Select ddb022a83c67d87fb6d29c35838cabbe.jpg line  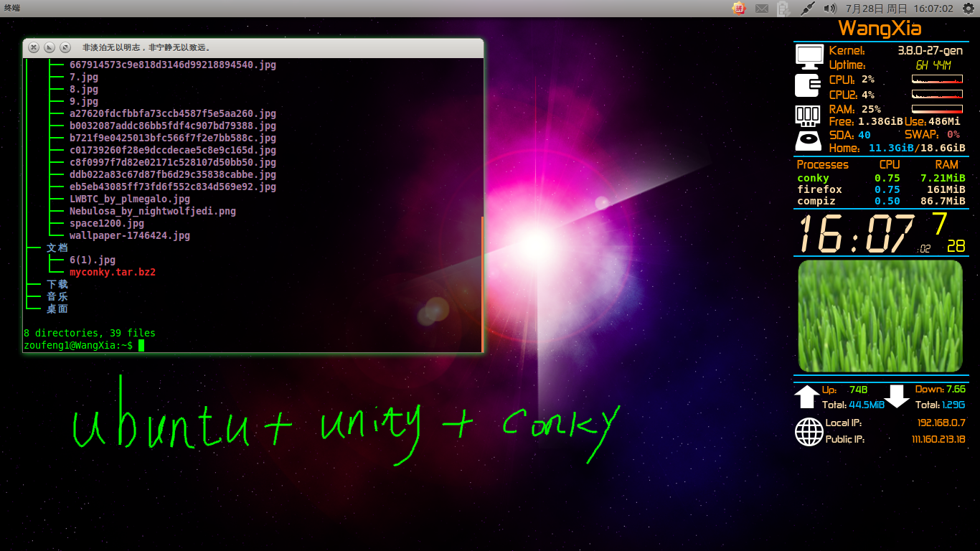(173, 174)
